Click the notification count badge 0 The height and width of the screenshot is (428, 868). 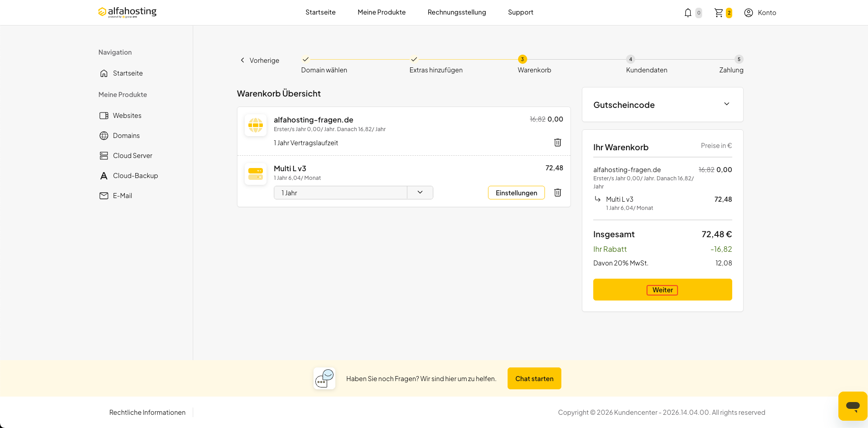point(699,13)
